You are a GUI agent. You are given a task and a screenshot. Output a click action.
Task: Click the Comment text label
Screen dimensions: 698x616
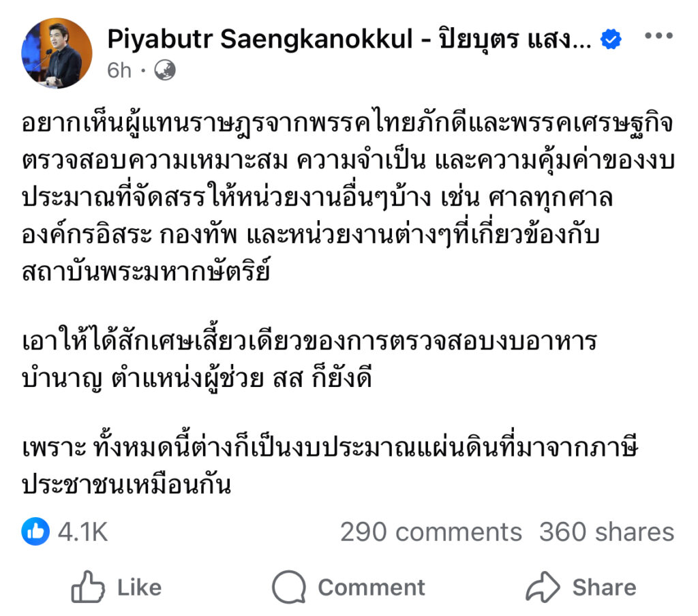[371, 587]
